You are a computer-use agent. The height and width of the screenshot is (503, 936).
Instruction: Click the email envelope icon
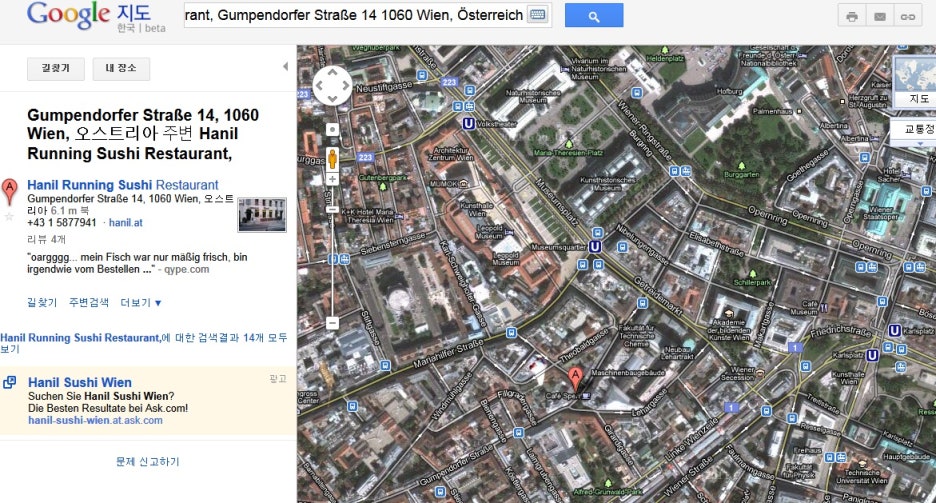coord(880,16)
